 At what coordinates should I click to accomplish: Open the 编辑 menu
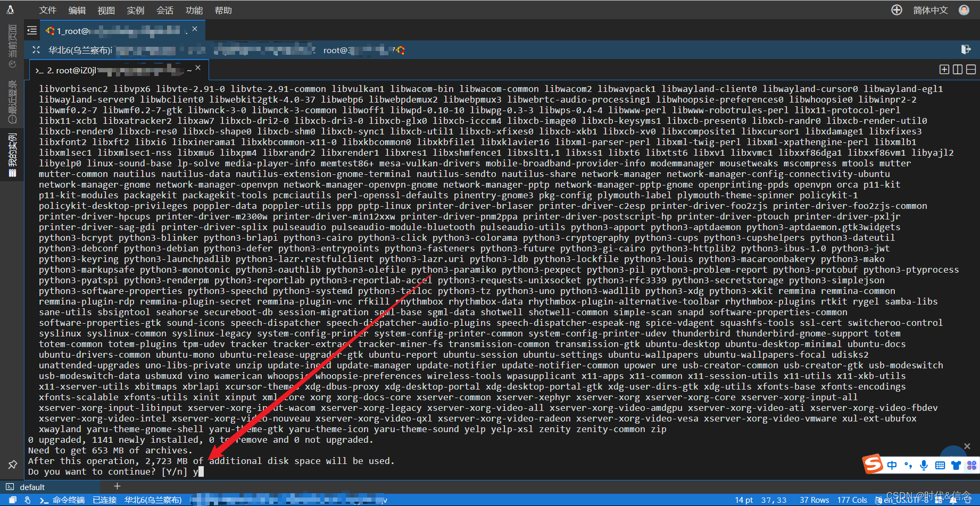pos(77,10)
